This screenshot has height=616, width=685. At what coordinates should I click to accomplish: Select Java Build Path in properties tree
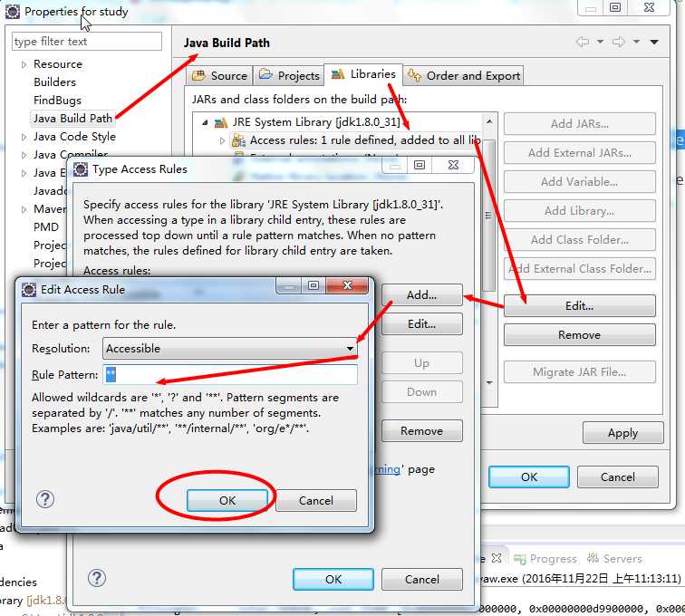tap(73, 119)
